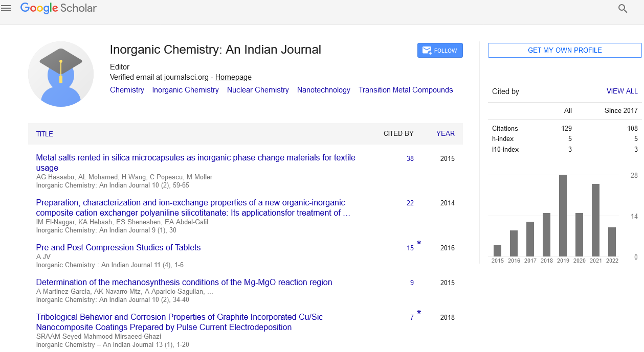Click the 2017 bar in citation chart

pos(530,239)
